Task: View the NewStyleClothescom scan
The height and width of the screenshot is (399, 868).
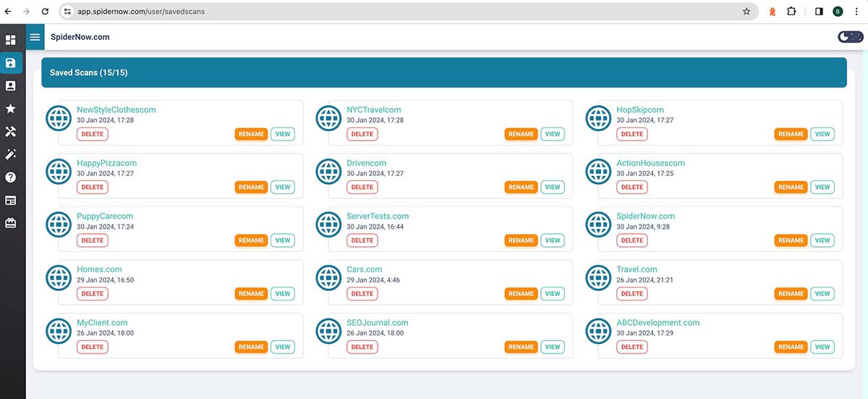Action: pyautogui.click(x=283, y=134)
